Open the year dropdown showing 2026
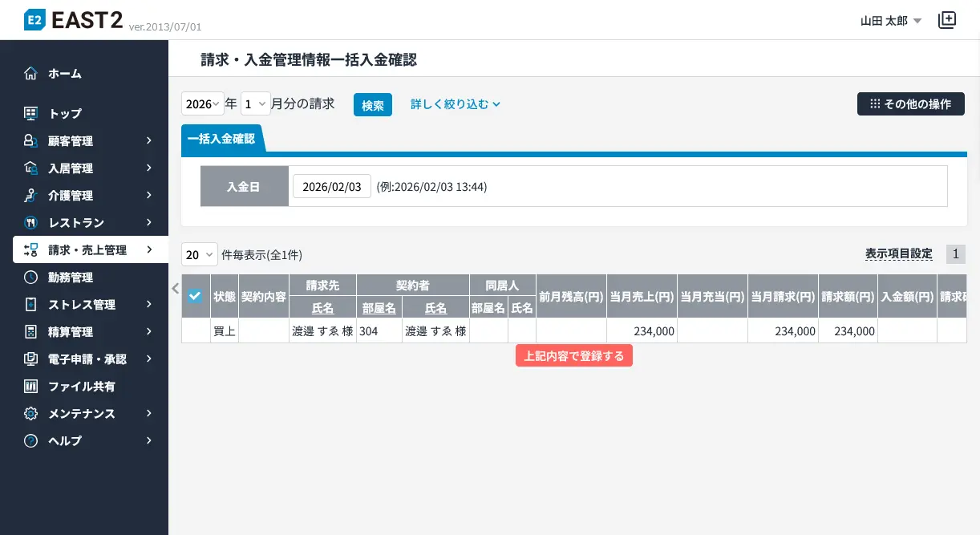The height and width of the screenshot is (535, 980). [202, 104]
